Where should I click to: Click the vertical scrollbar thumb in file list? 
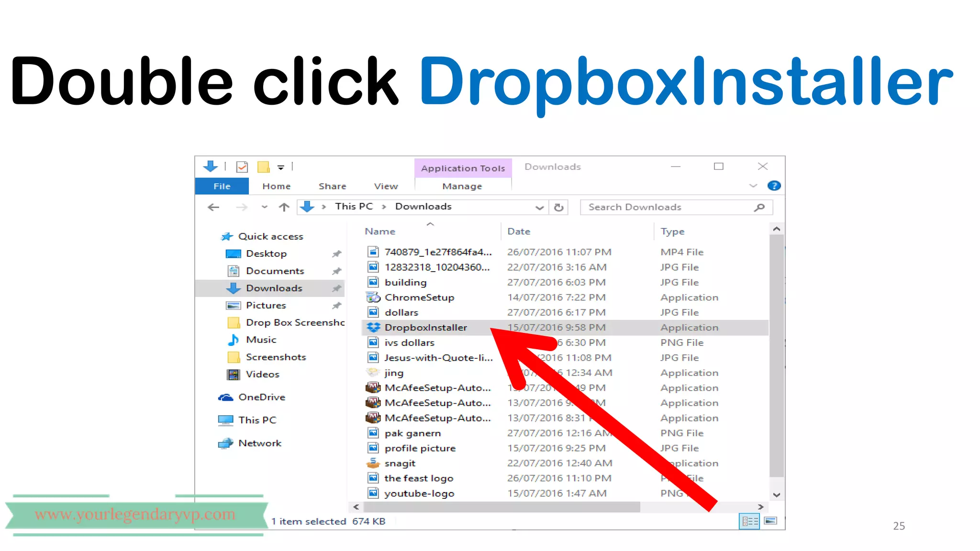[x=777, y=356]
